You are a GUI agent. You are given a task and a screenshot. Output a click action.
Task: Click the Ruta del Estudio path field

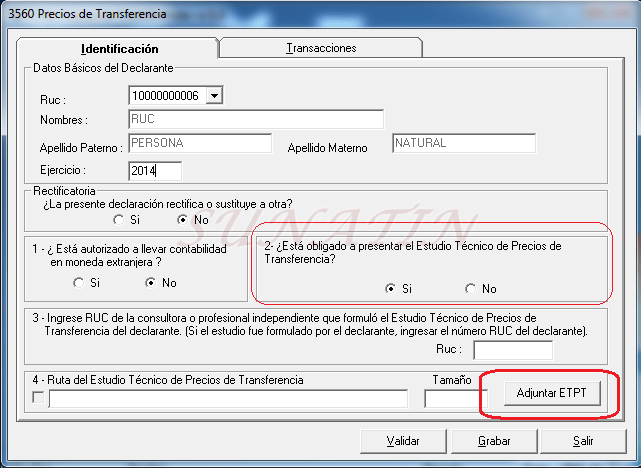[228, 399]
